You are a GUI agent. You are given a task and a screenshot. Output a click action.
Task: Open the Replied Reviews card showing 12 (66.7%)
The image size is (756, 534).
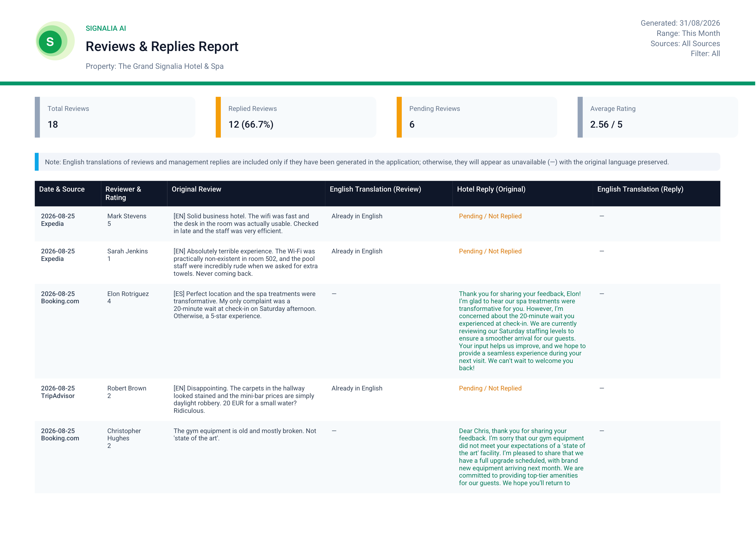click(x=296, y=117)
